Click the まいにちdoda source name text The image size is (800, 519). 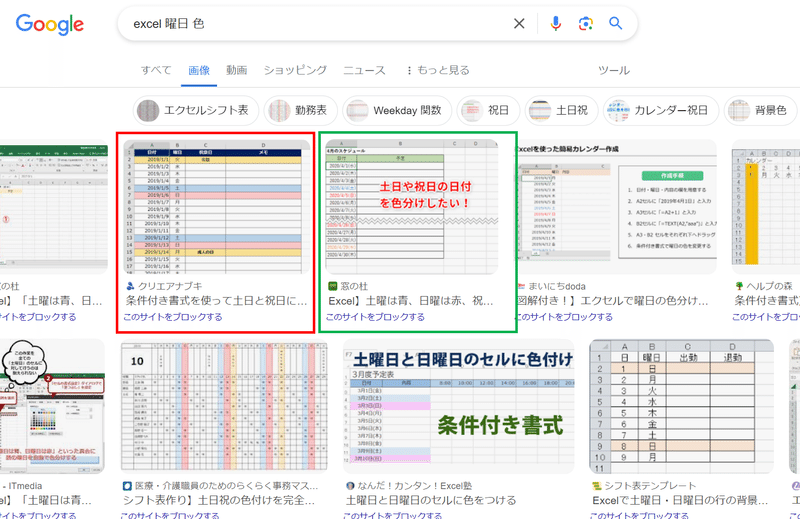pyautogui.click(x=557, y=286)
